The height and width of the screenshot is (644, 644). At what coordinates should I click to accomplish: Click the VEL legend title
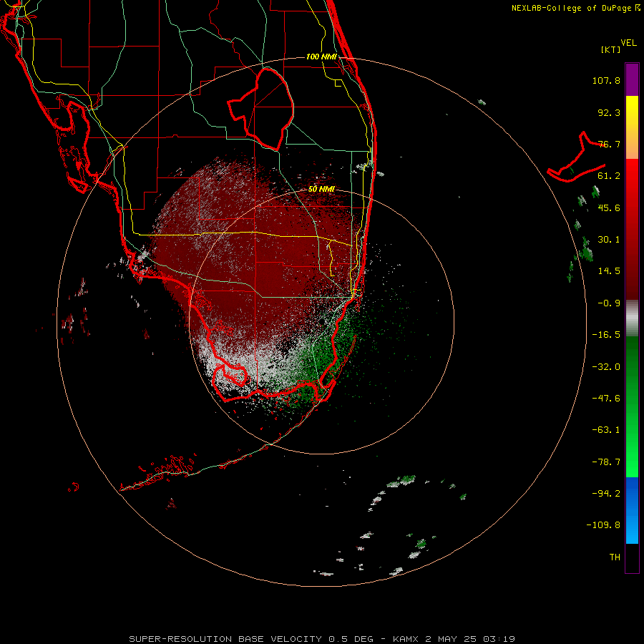(x=628, y=43)
